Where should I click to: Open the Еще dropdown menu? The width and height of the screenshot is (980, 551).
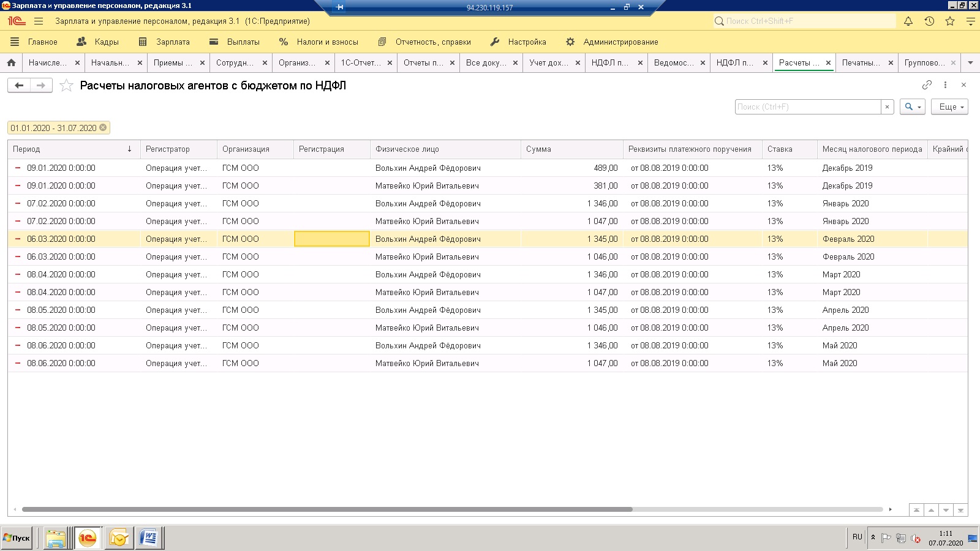[x=949, y=107]
